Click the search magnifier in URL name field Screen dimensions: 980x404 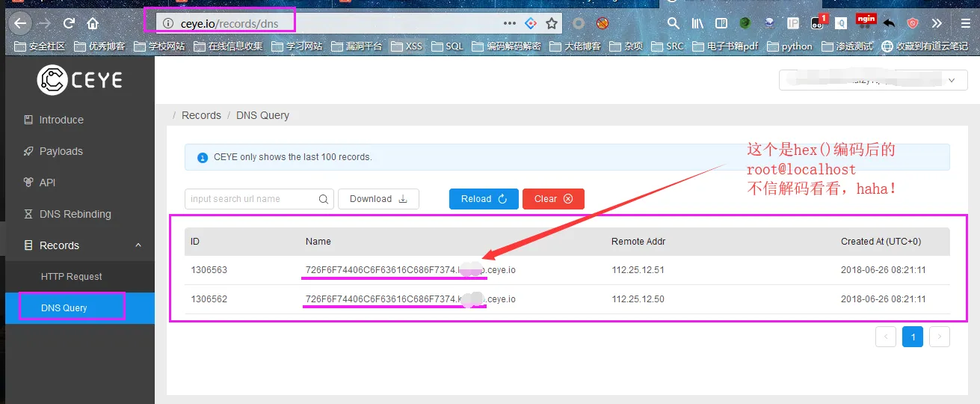point(324,199)
